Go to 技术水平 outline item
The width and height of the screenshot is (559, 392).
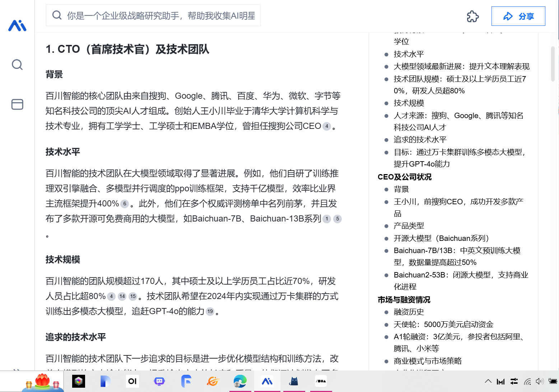(x=409, y=54)
